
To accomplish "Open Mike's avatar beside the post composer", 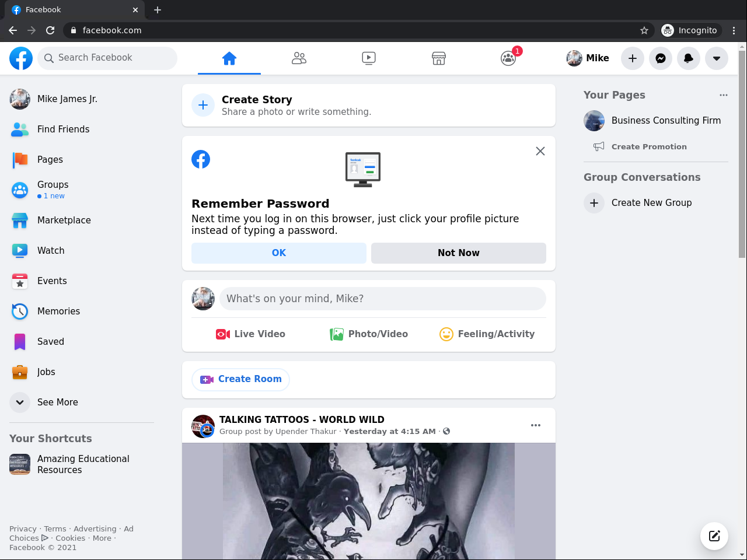I will [203, 299].
